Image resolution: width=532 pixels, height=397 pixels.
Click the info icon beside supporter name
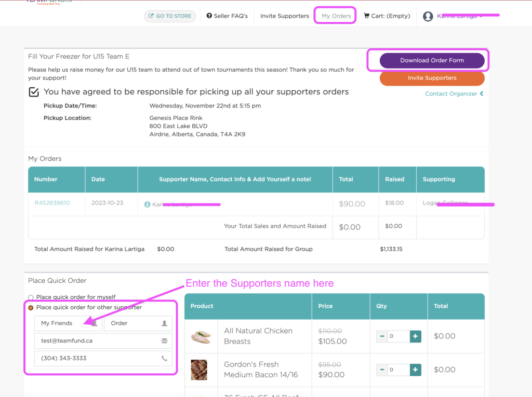[x=147, y=204]
